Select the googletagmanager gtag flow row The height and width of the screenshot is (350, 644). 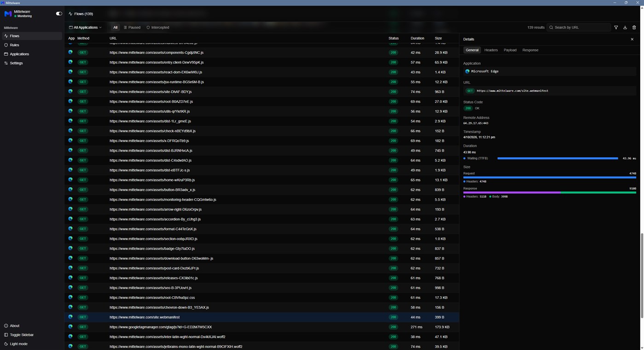coord(261,327)
